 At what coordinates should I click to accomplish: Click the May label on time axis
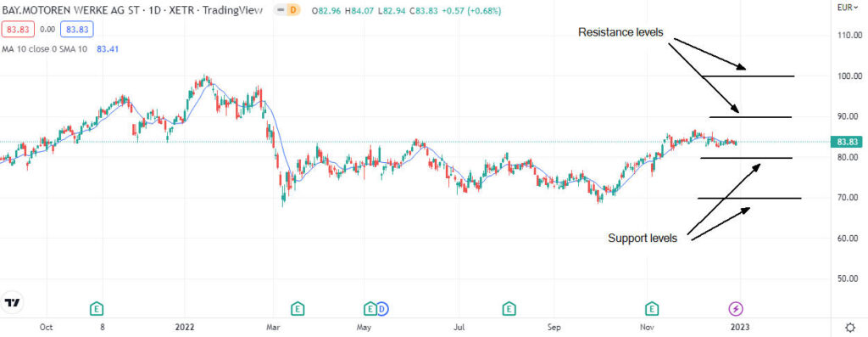(364, 327)
